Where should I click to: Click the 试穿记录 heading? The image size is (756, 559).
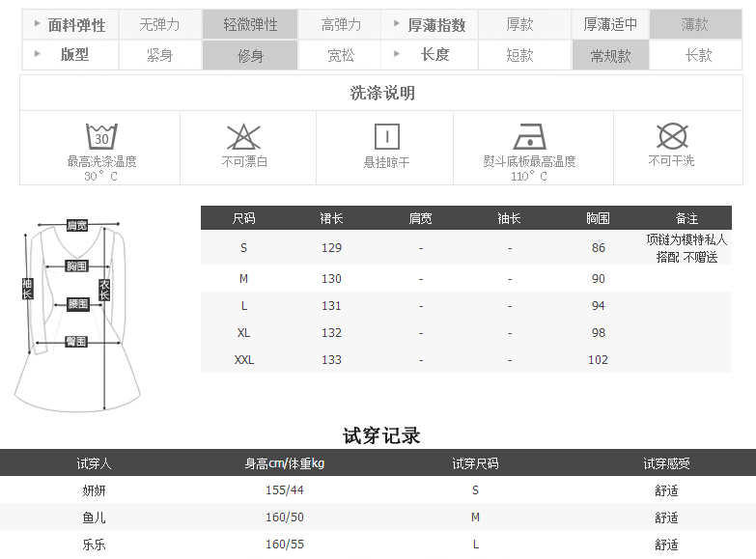(381, 435)
